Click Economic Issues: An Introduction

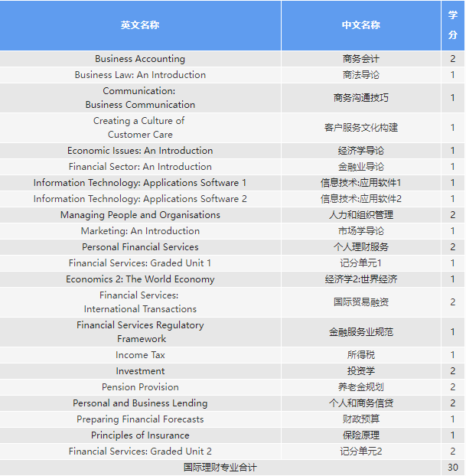(140, 151)
